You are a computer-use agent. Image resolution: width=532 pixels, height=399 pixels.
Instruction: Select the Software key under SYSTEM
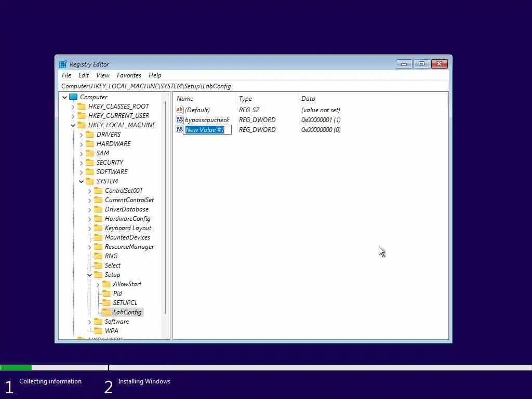pos(117,321)
